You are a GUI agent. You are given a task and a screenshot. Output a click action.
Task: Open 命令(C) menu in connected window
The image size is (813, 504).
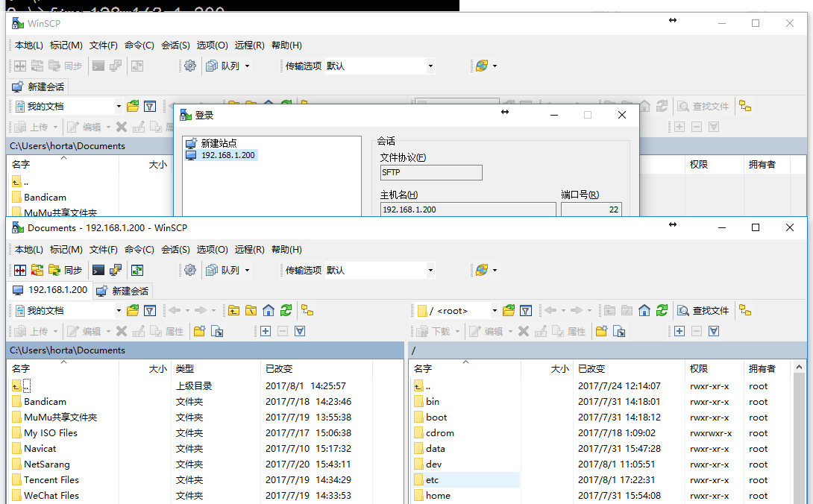[x=139, y=250]
